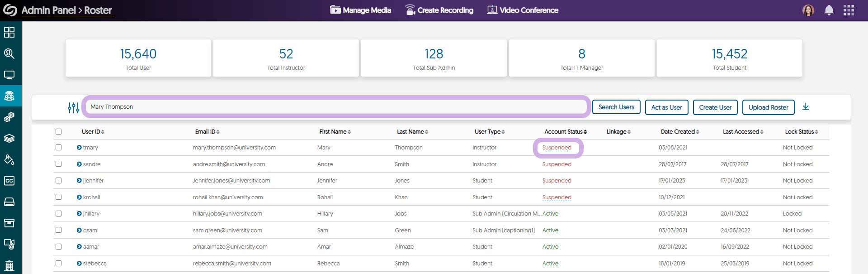Open the dashboard grid icon in sidebar
868x274 pixels.
pos(9,33)
